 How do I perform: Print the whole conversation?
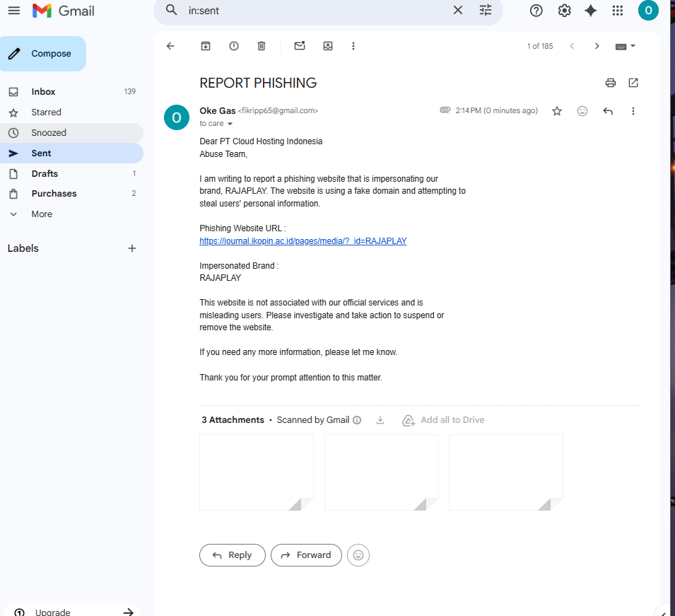(x=611, y=83)
